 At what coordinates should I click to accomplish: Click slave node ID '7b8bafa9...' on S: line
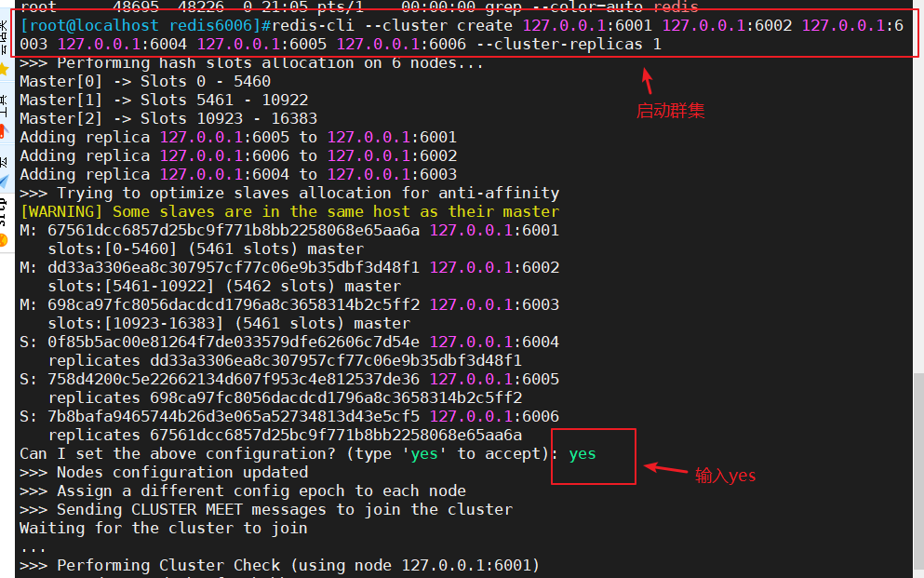click(234, 417)
